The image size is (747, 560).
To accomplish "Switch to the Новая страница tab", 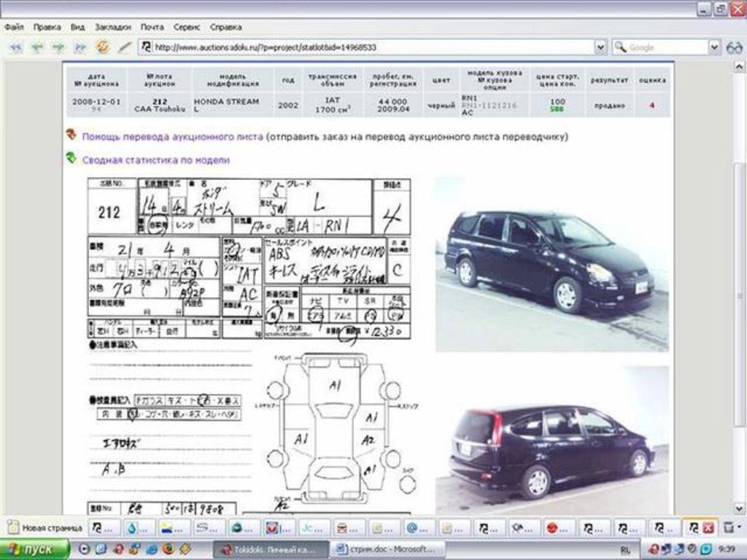I will pos(45,528).
